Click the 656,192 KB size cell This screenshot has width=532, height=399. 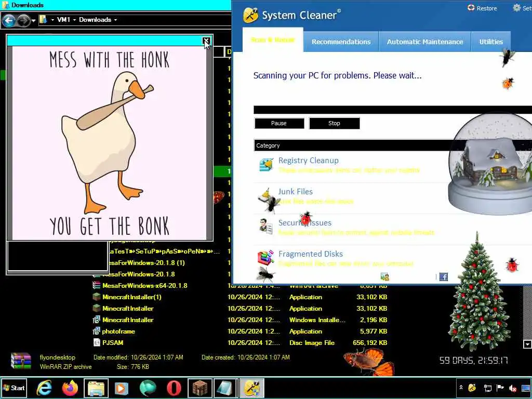tap(370, 343)
